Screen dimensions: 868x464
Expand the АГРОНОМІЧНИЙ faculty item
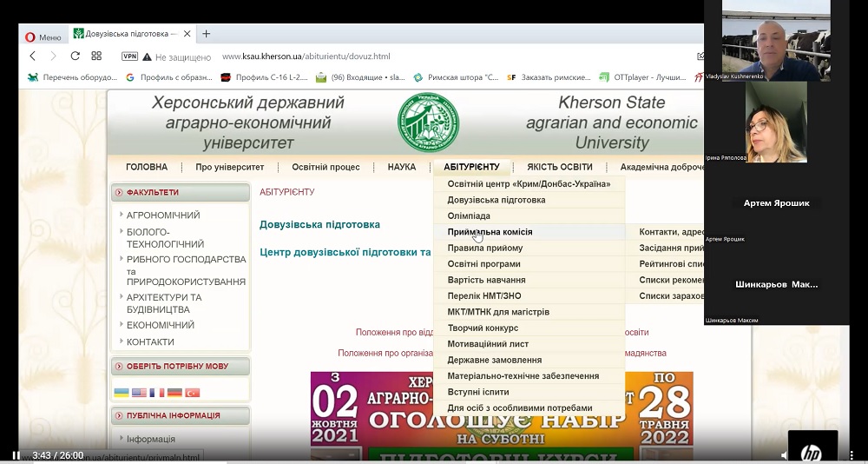[x=163, y=215]
